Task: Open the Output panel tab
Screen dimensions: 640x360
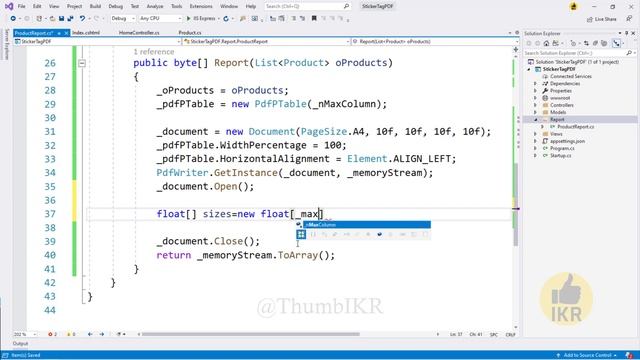Action: (x=20, y=344)
